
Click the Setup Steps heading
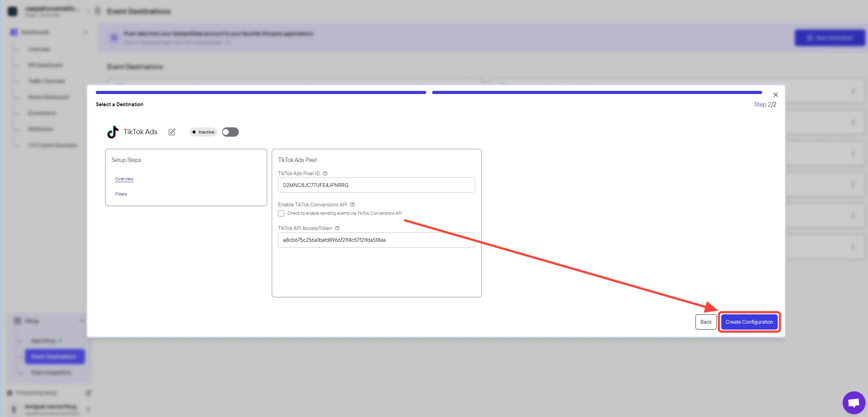(126, 160)
